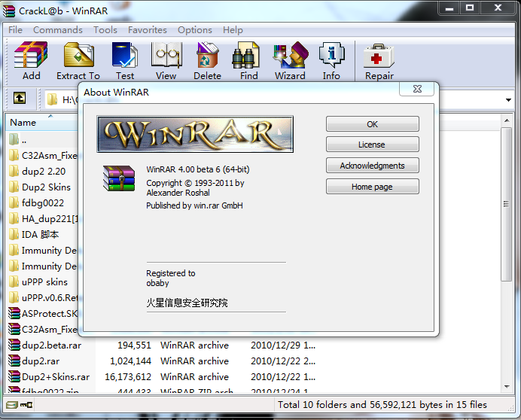
Task: Click OK in About WinRAR dialog
Action: point(373,124)
